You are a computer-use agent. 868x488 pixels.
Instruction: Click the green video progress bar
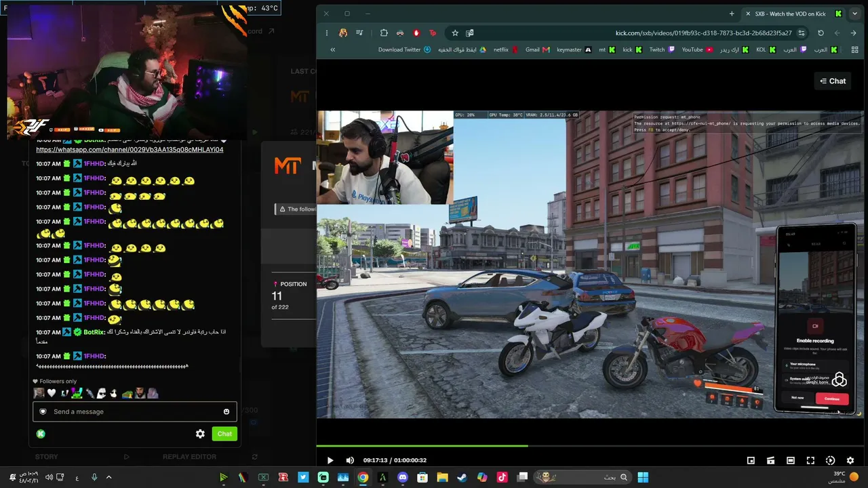422,445
